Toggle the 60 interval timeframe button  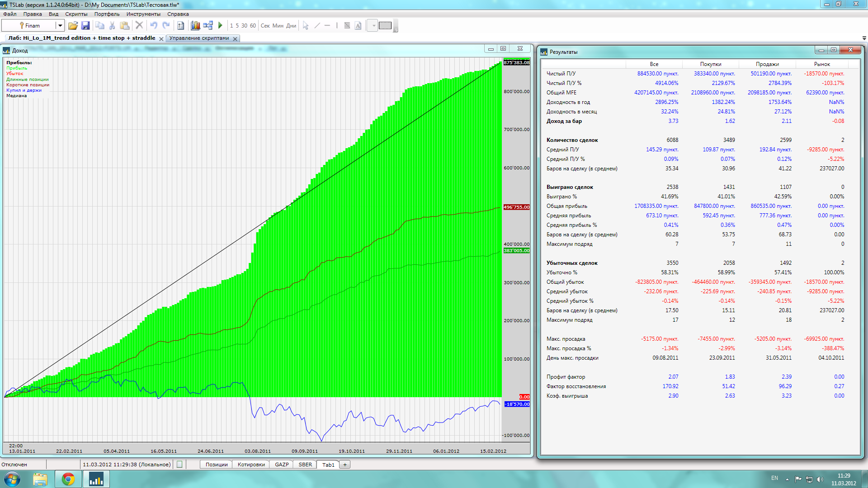(x=253, y=26)
